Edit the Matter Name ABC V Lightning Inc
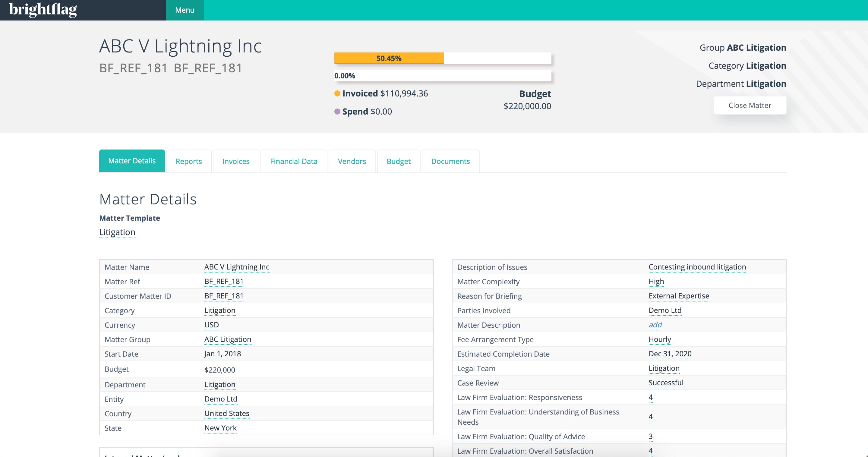 237,267
